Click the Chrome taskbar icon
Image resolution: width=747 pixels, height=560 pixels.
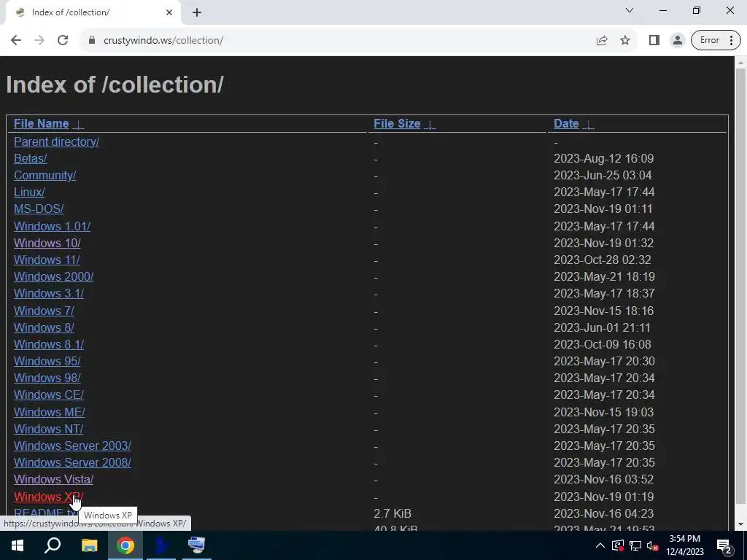pyautogui.click(x=125, y=545)
